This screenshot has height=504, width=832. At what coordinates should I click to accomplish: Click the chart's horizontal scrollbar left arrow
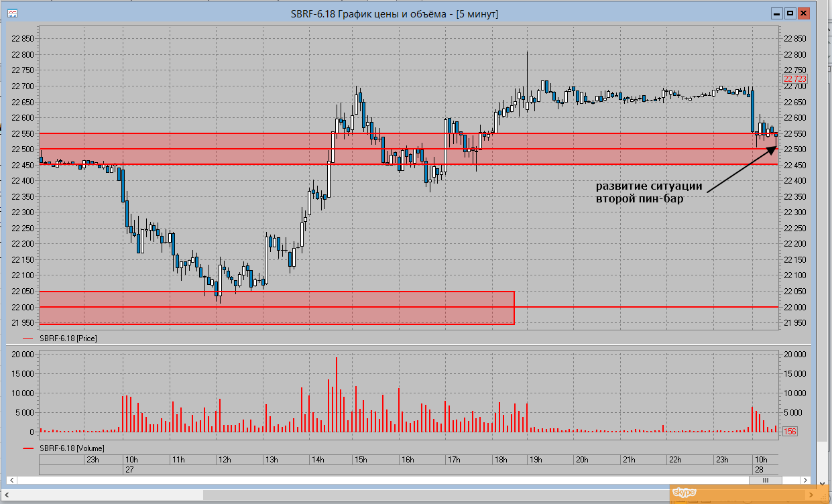pyautogui.click(x=11, y=480)
